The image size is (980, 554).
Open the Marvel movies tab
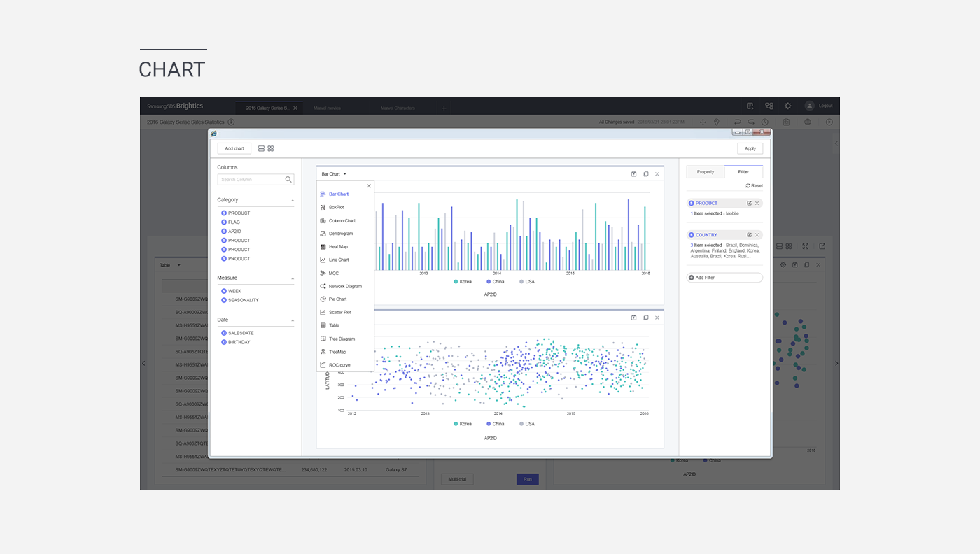pyautogui.click(x=328, y=108)
